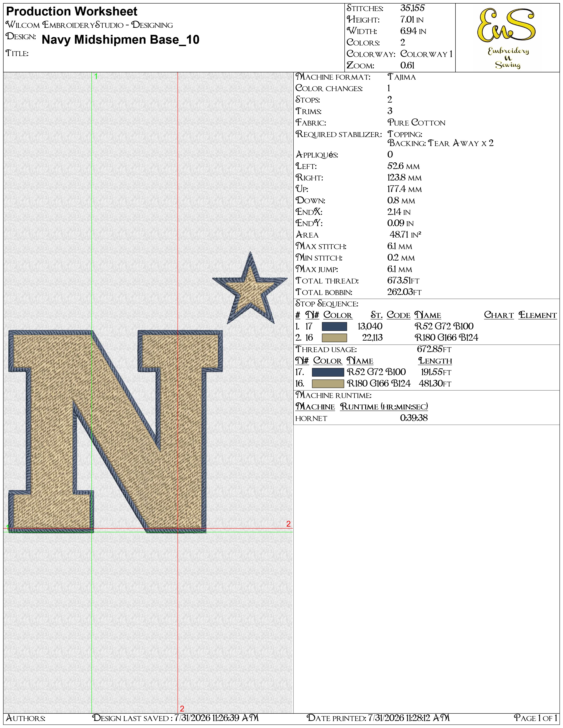563x728 pixels.
Task: Click the Max jump row's '6.1 mm' value
Action: (400, 269)
